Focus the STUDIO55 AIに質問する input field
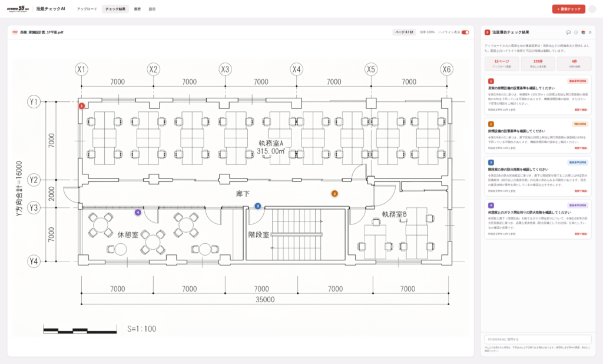This screenshot has width=603, height=364. tap(538, 339)
